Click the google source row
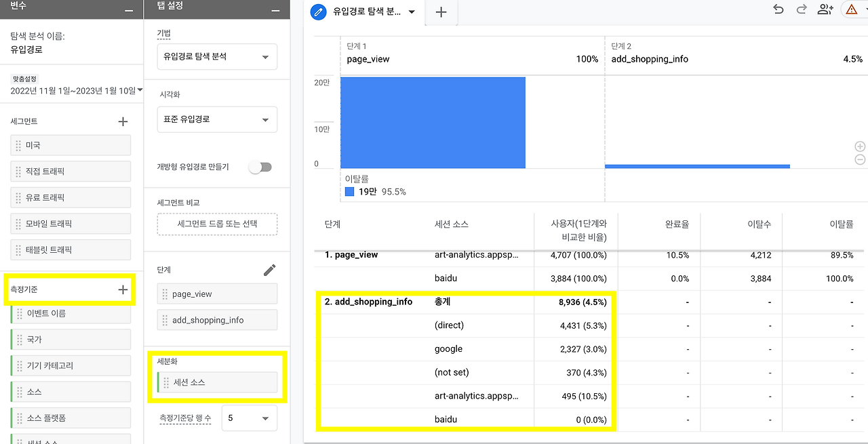868x444 pixels. click(449, 349)
